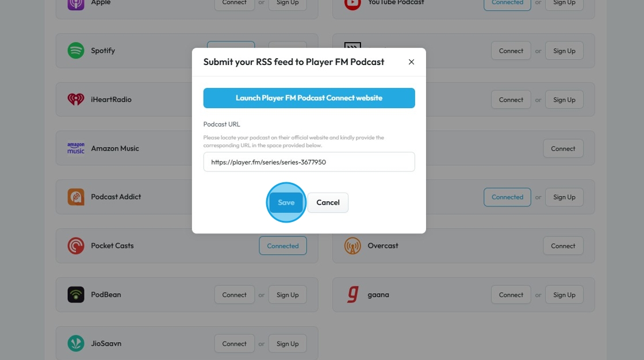Viewport: 644px width, 360px height.
Task: Click the PodBean icon
Action: (76, 294)
